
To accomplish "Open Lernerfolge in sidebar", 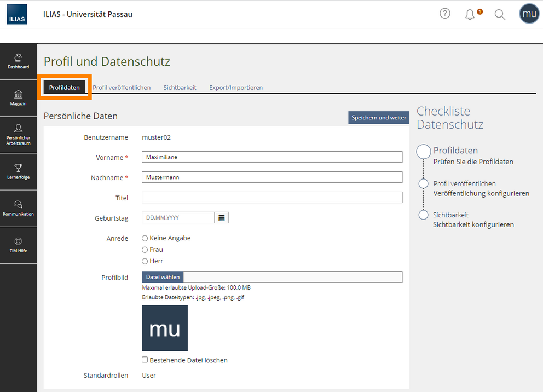I will tap(19, 172).
